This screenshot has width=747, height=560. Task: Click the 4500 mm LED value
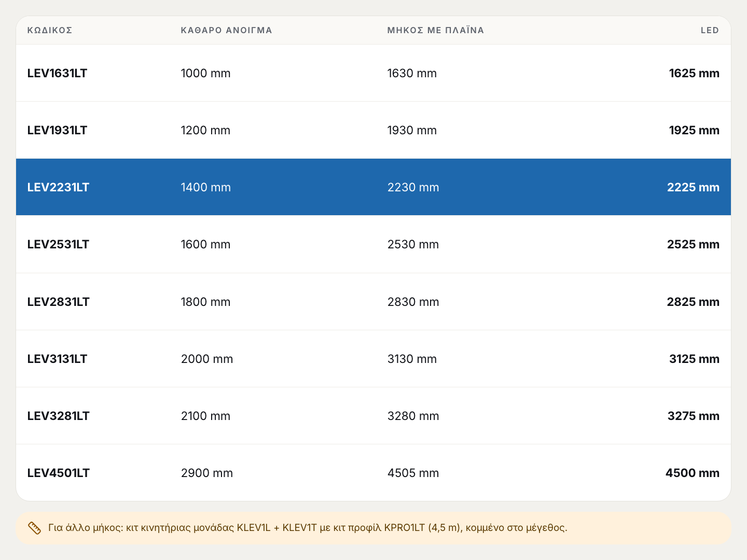pyautogui.click(x=693, y=473)
